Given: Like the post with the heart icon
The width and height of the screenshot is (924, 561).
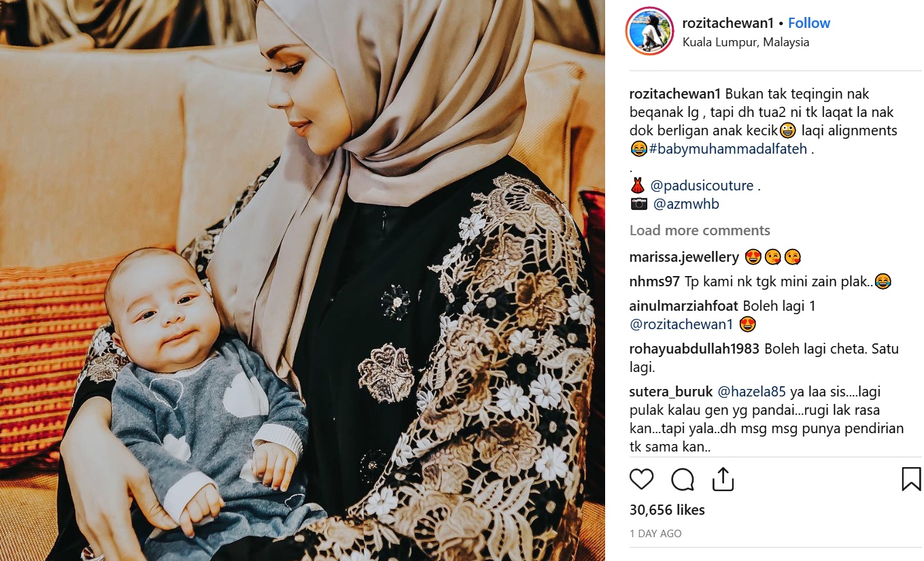Looking at the screenshot, I should tap(641, 479).
